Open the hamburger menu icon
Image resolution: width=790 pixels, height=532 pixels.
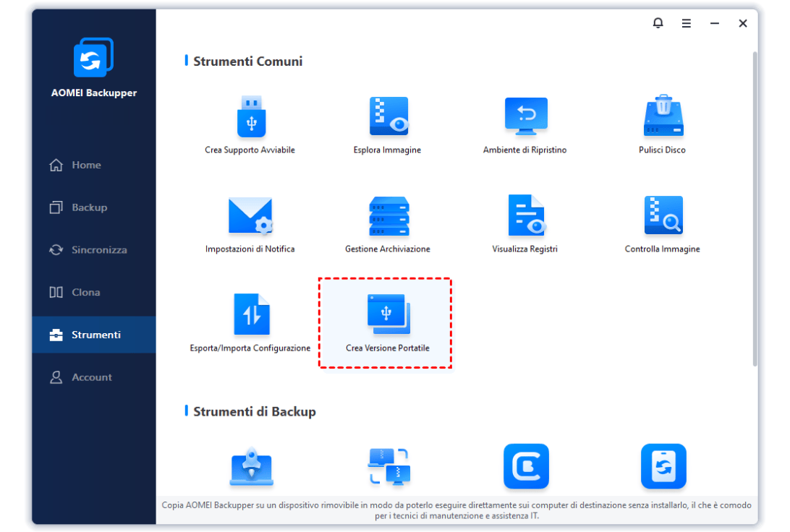[687, 23]
